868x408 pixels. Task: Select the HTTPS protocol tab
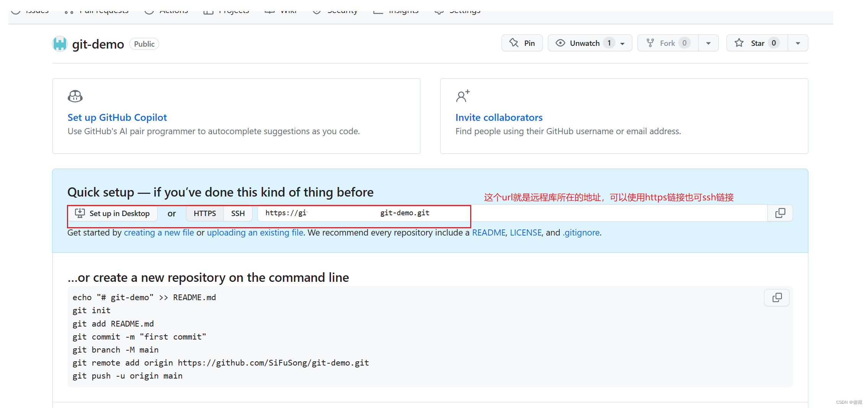(x=205, y=213)
